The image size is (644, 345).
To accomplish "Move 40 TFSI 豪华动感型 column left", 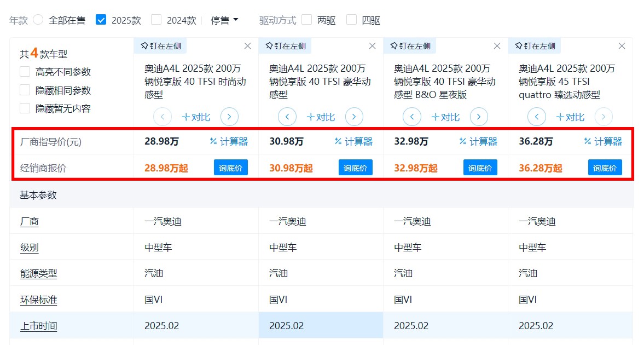I will click(x=287, y=117).
